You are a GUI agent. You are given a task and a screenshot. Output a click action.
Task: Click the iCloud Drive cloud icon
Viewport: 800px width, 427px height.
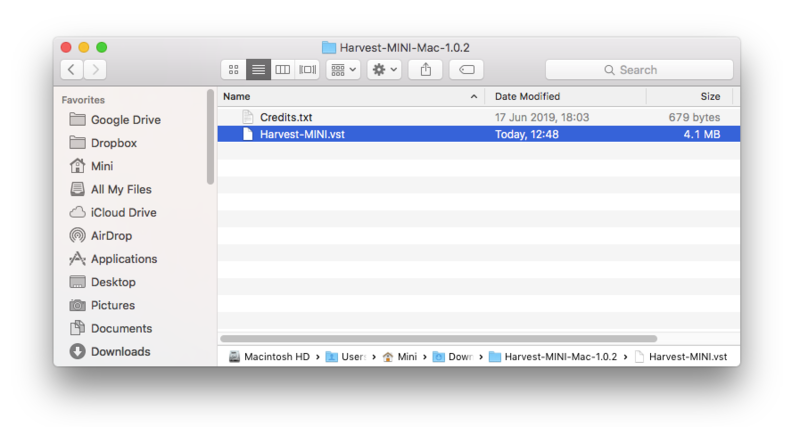(x=78, y=212)
